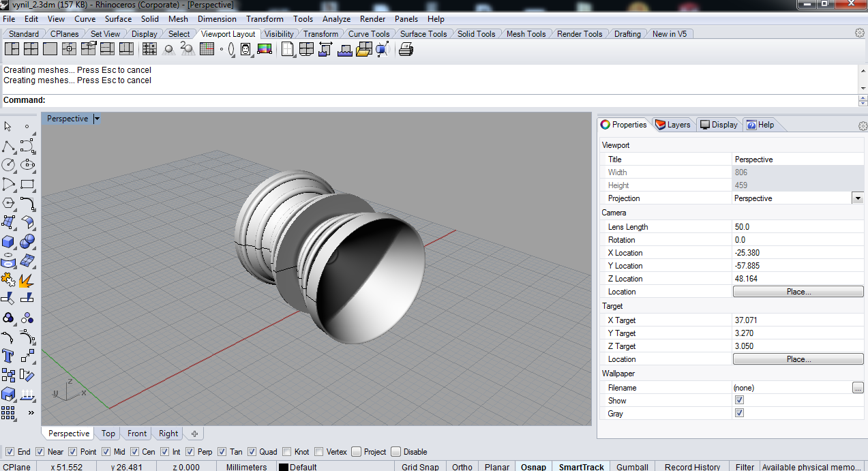Viewport: 868px width, 471px height.
Task: Toggle the Near osnap checkbox
Action: click(40, 451)
